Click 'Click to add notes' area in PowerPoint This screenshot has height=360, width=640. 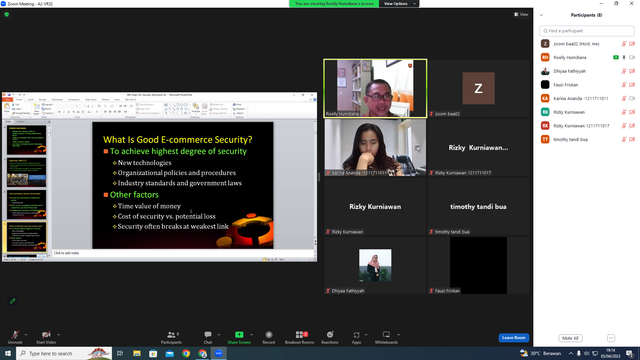pyautogui.click(x=184, y=253)
